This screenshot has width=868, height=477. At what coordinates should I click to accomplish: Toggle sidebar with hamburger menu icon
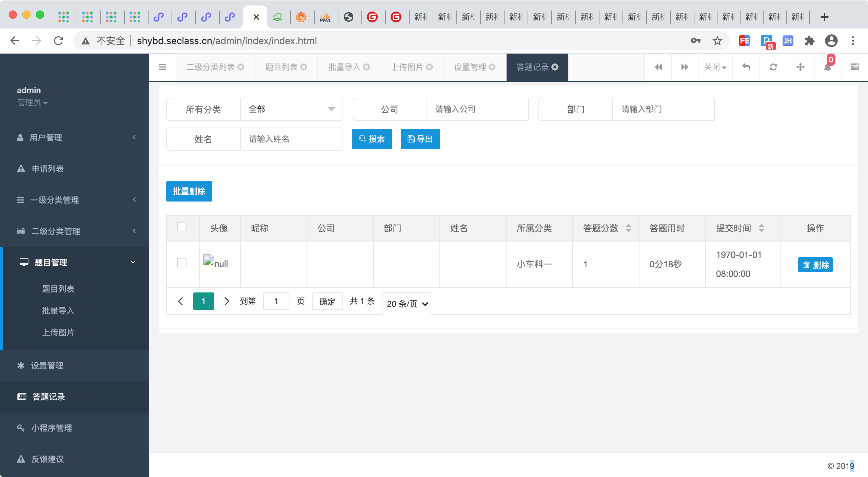162,67
